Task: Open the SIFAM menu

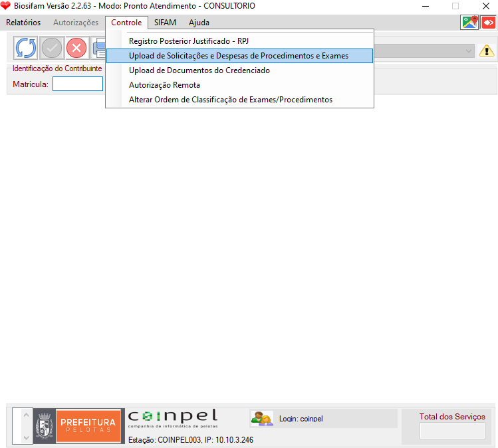Action: [x=165, y=23]
